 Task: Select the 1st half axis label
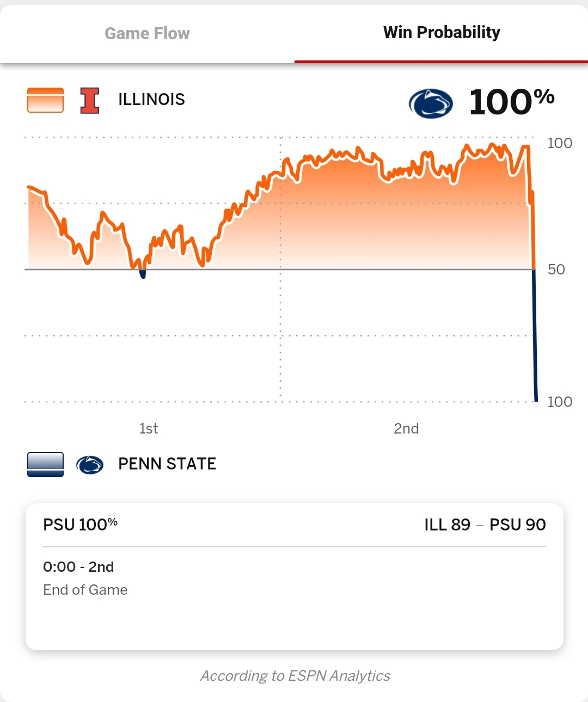pyautogui.click(x=149, y=429)
